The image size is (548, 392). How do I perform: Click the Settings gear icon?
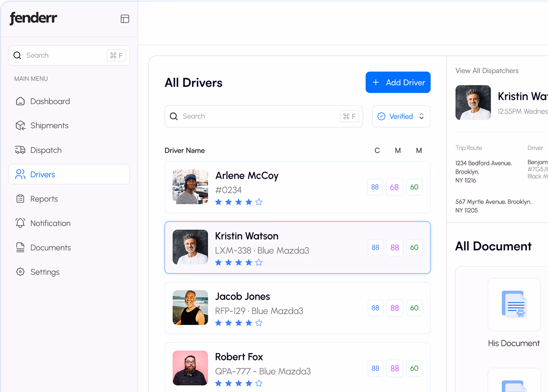click(20, 272)
